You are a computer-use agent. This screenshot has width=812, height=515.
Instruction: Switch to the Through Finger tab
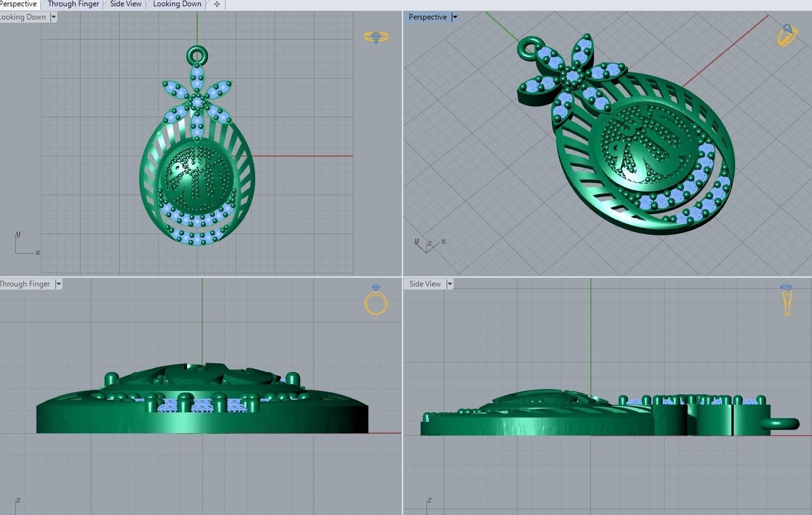(73, 4)
